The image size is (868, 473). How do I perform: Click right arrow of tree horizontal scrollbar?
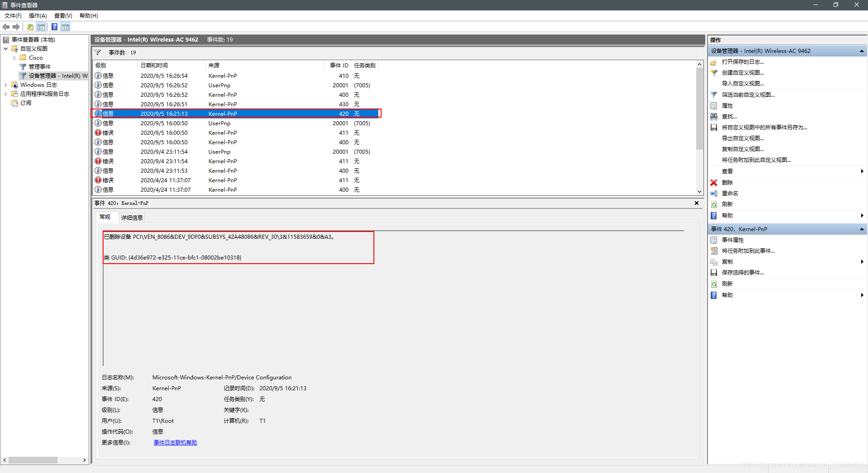[x=85, y=460]
